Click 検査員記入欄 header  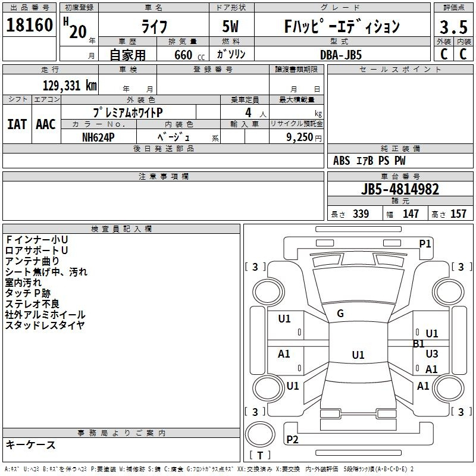tap(121, 228)
